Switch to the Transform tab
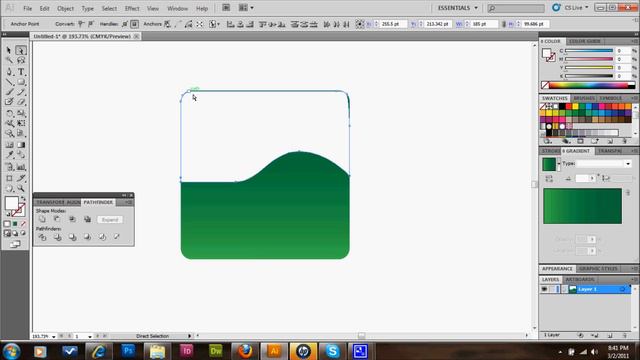Screen dimensions: 640x360 click(x=50, y=202)
